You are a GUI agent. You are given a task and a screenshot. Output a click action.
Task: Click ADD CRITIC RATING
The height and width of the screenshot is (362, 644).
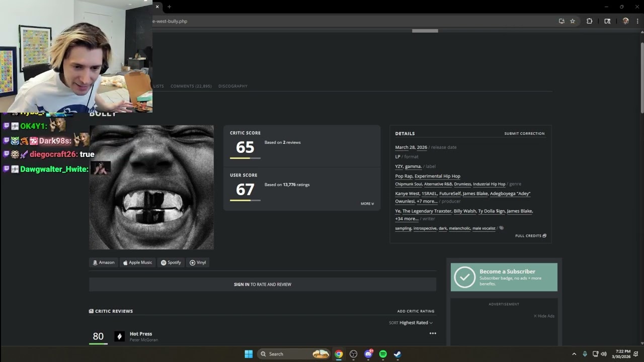pos(416,311)
